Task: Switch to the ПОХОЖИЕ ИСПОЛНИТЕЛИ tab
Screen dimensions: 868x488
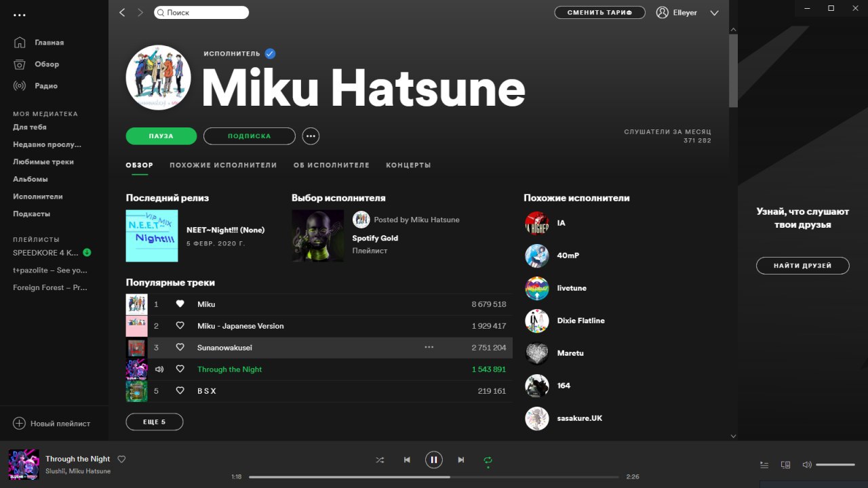Action: pyautogui.click(x=223, y=165)
